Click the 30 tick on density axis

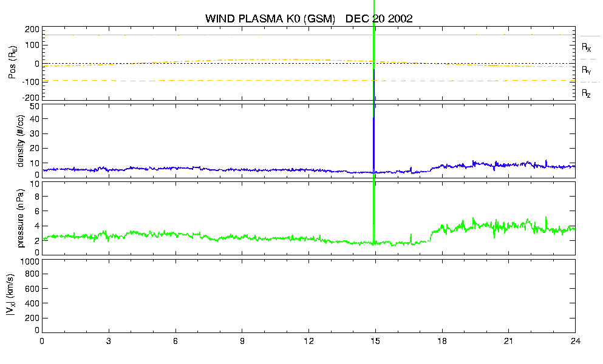point(35,133)
